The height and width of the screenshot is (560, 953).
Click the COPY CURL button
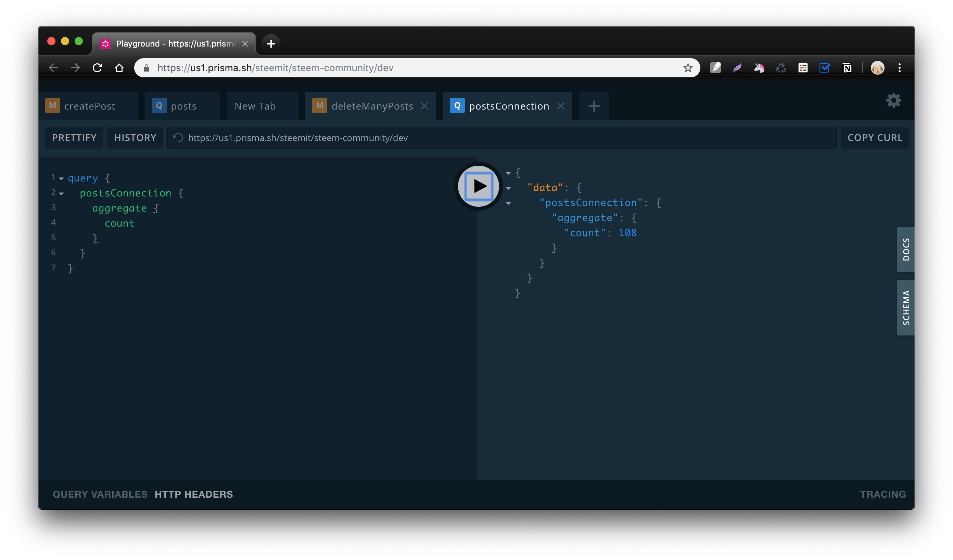(x=875, y=138)
